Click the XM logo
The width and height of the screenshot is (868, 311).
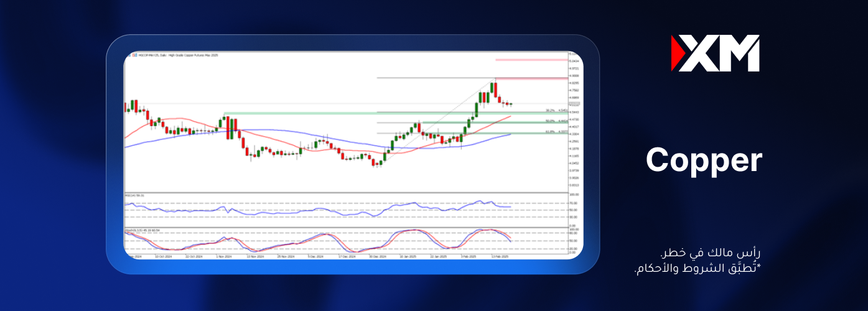click(715, 53)
